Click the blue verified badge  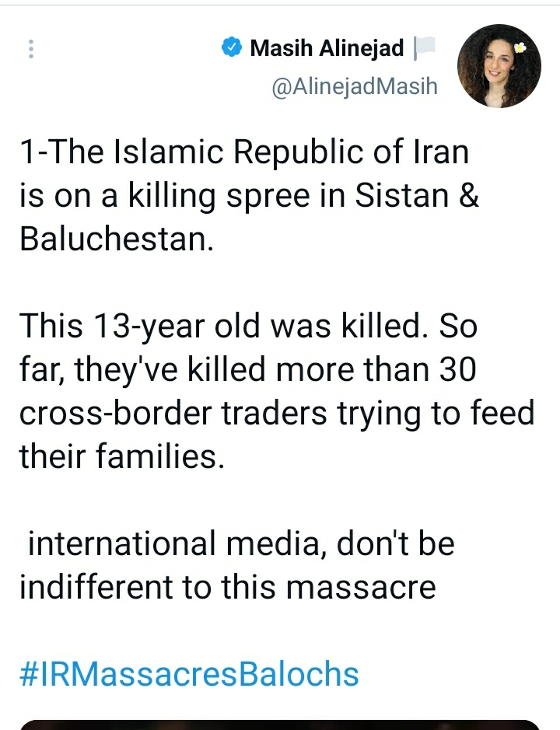pyautogui.click(x=231, y=48)
